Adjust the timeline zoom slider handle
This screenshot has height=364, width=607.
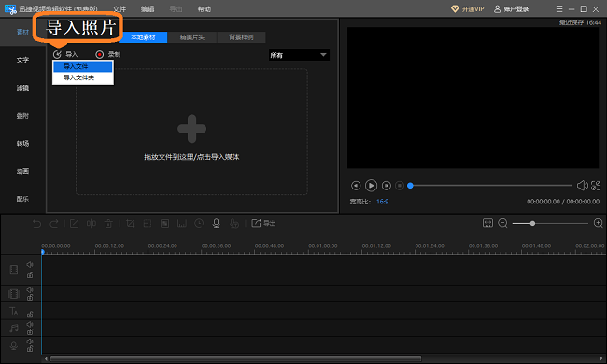coord(532,224)
